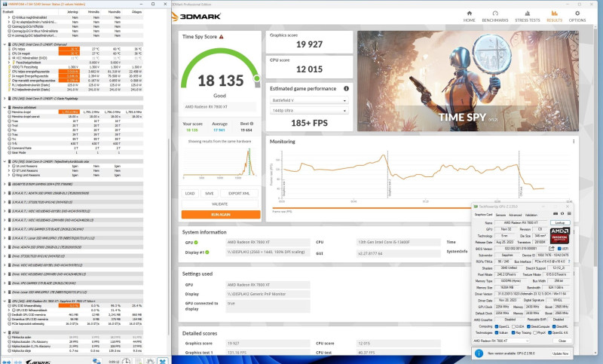Click the orange RUN AGAIN button
Screen dimensions: 603x364
point(221,215)
